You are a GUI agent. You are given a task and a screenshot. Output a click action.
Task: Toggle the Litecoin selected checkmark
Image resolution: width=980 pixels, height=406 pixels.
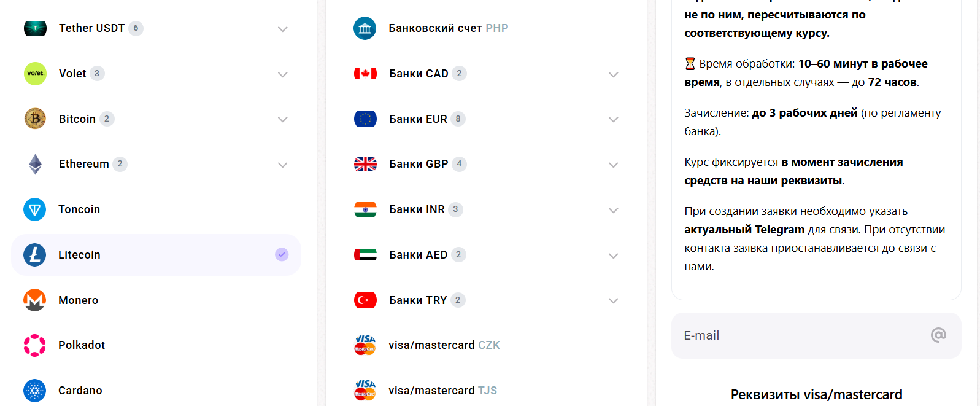coord(282,254)
